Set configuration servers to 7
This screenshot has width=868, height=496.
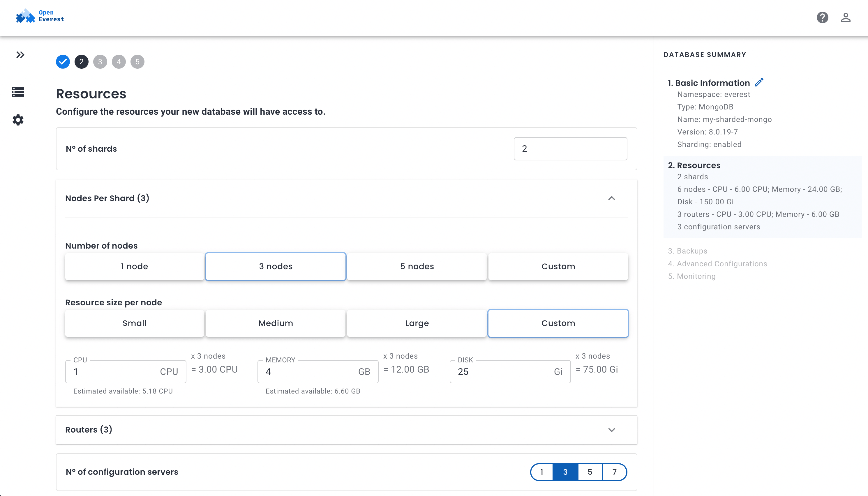615,472
